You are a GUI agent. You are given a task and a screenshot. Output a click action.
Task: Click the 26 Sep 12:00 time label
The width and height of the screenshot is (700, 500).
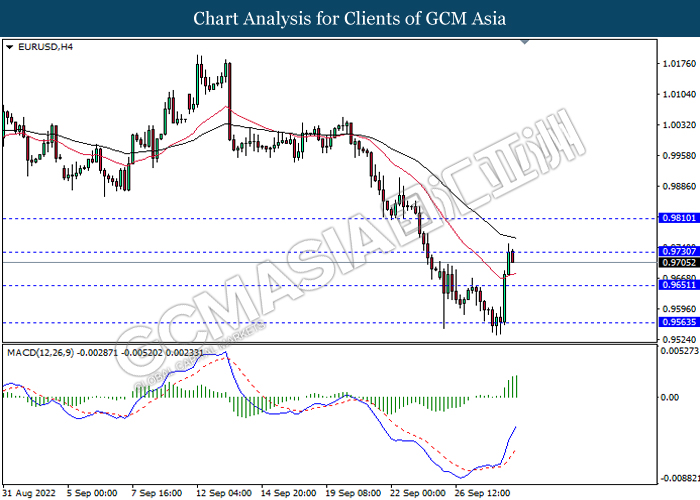click(483, 493)
